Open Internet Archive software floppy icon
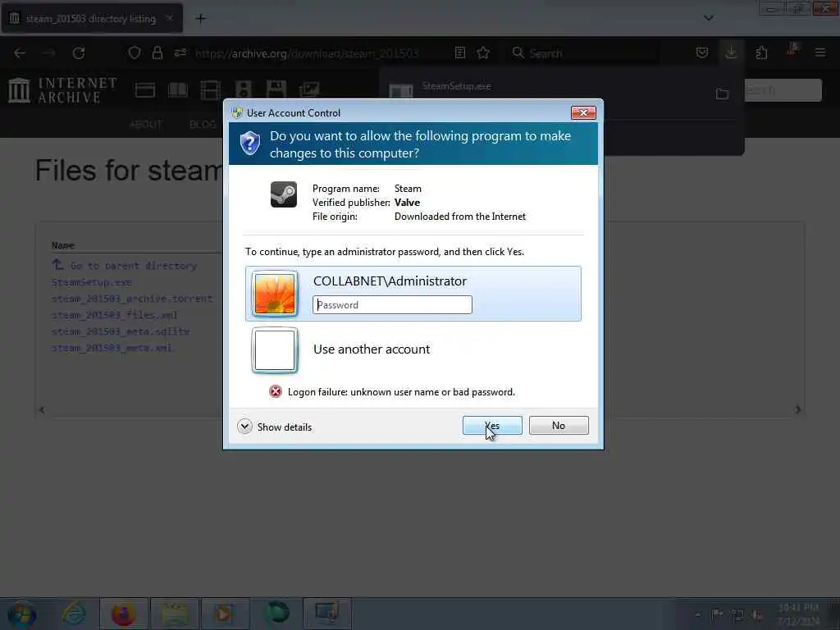Screen dimensions: 840x630 point(276,89)
